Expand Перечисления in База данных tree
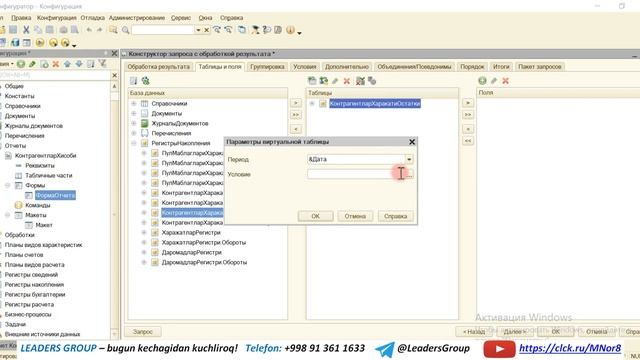The width and height of the screenshot is (640, 360). 134,133
